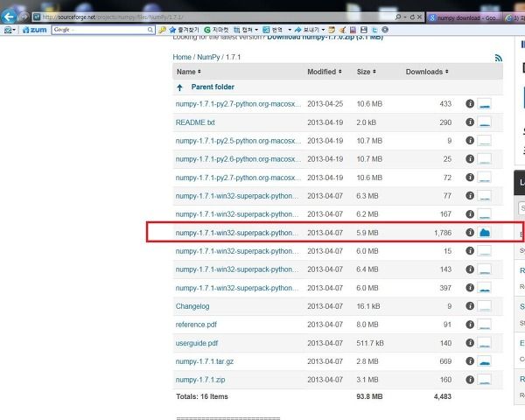This screenshot has width=525, height=420.
Task: View download stats chart for README.txt
Action: coord(485,122)
